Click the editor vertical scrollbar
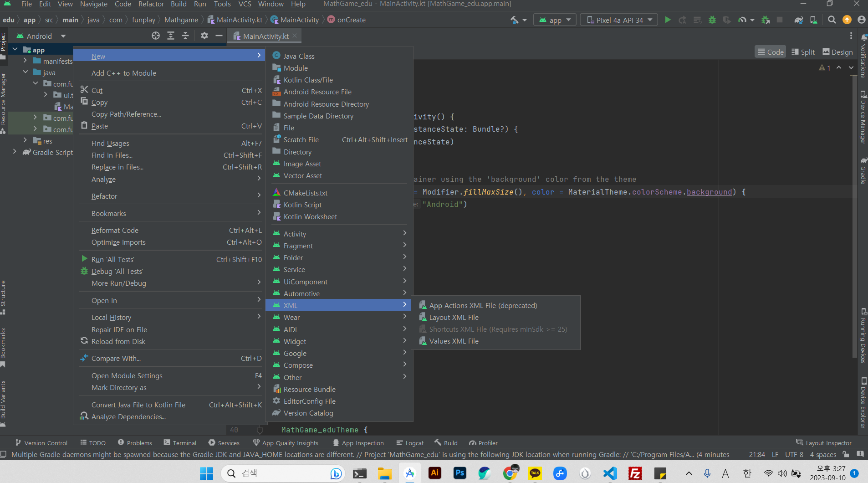868x483 pixels. [854, 217]
